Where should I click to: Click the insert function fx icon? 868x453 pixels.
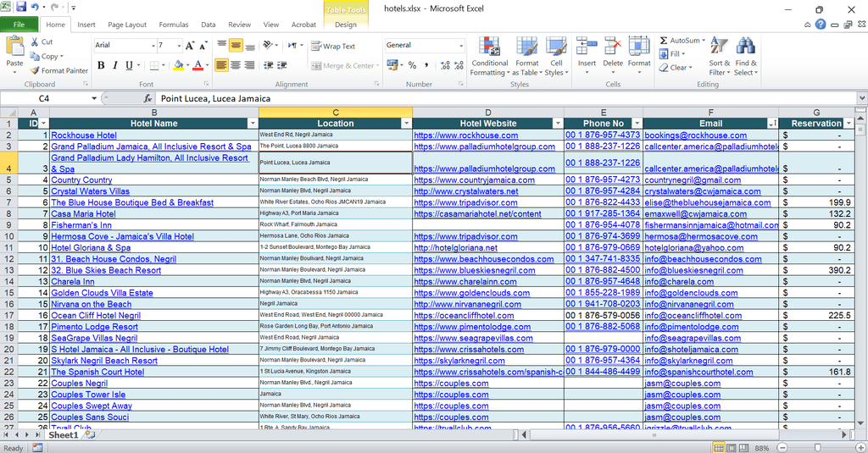point(147,98)
